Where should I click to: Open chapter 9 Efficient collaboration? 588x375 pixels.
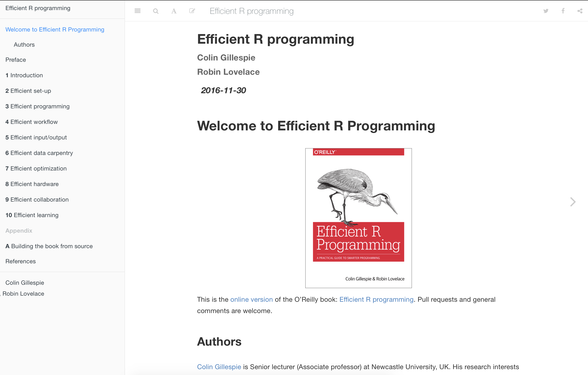[37, 199]
